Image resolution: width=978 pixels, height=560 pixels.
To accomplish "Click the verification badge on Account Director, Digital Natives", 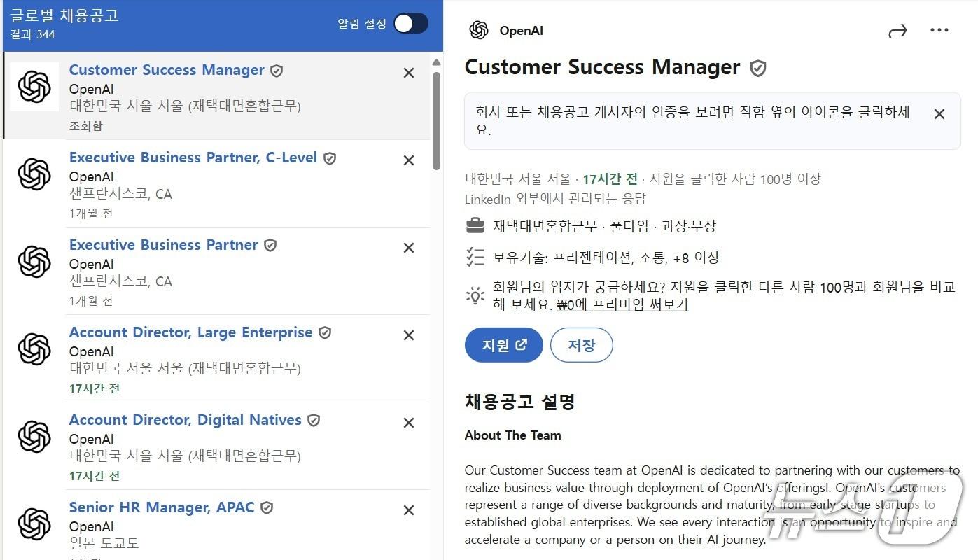I will pos(313,419).
